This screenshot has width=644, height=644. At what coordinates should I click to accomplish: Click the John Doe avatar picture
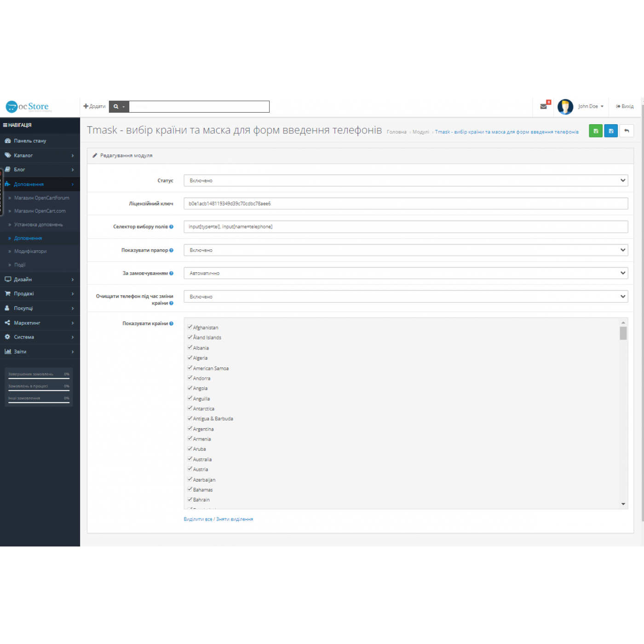pyautogui.click(x=565, y=106)
